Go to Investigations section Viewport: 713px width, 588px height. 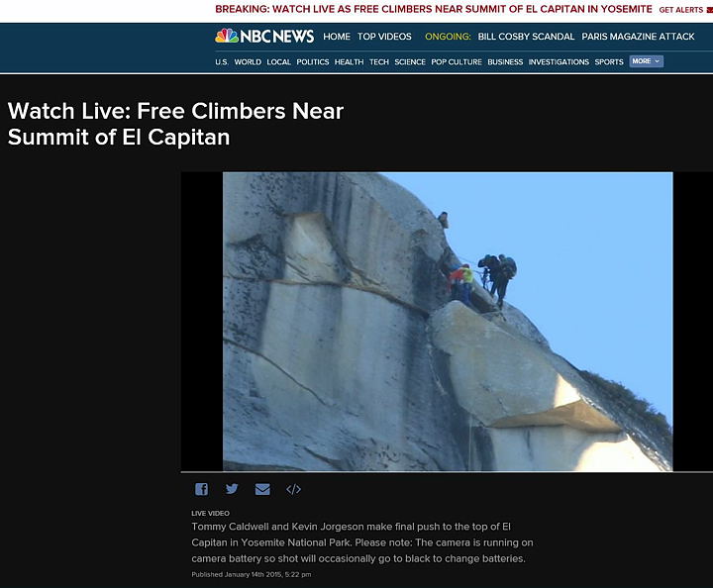[x=559, y=61]
